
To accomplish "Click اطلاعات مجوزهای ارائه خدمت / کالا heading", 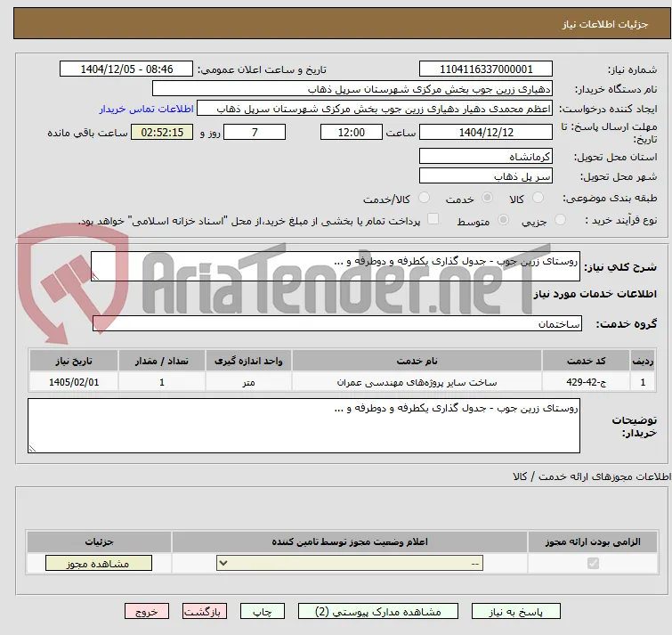I will click(x=592, y=476).
